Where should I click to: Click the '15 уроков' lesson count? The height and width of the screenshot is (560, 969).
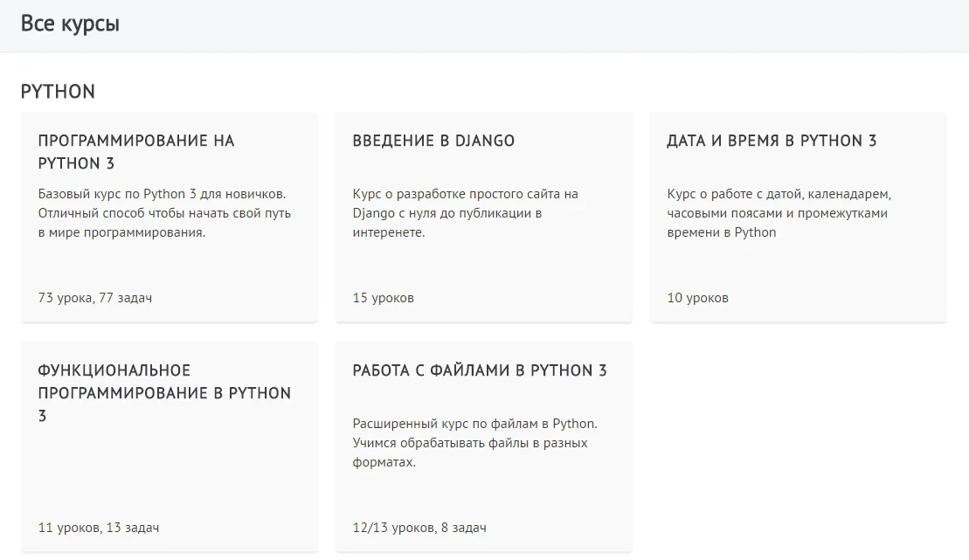[383, 298]
